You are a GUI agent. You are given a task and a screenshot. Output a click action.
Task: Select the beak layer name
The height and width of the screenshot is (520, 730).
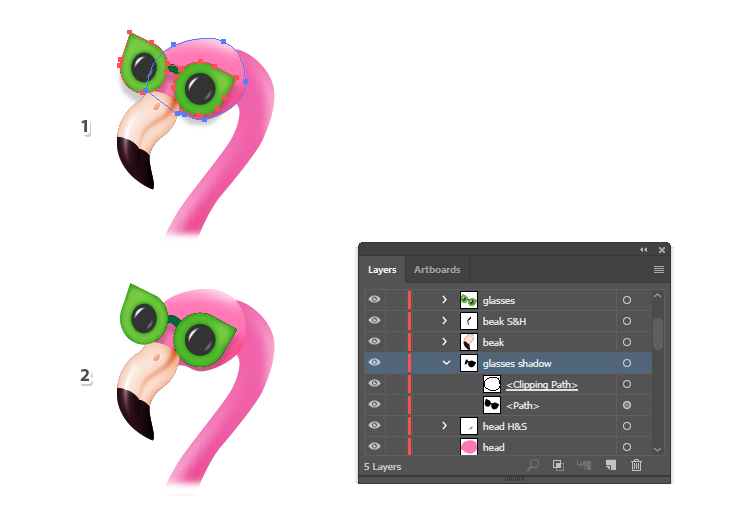point(493,342)
